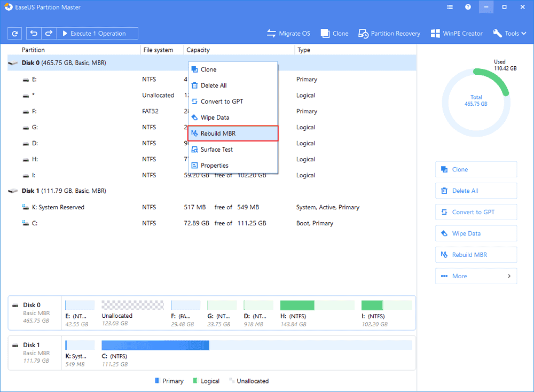534x392 pixels.
Task: Open the list menu icon in title bar
Action: pyautogui.click(x=450, y=7)
